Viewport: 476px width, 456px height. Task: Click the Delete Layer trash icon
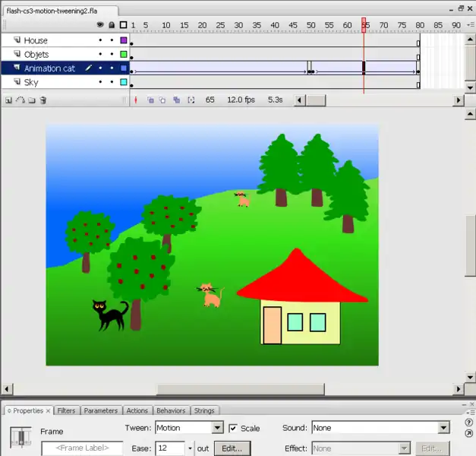click(x=43, y=100)
